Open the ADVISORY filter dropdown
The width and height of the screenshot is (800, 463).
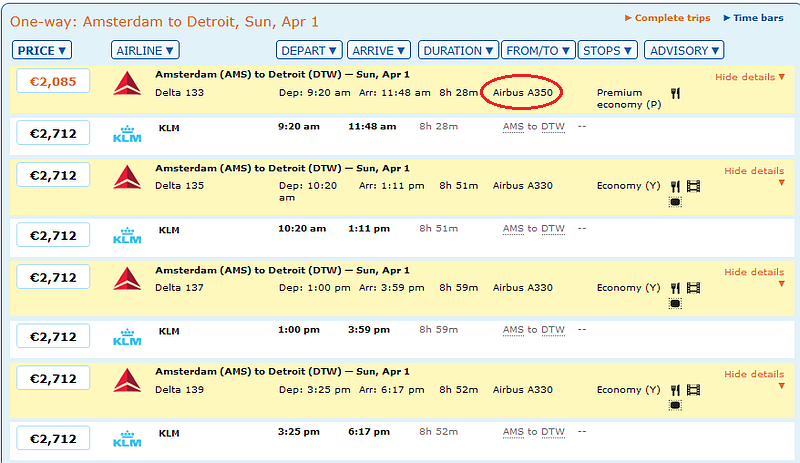pyautogui.click(x=684, y=50)
